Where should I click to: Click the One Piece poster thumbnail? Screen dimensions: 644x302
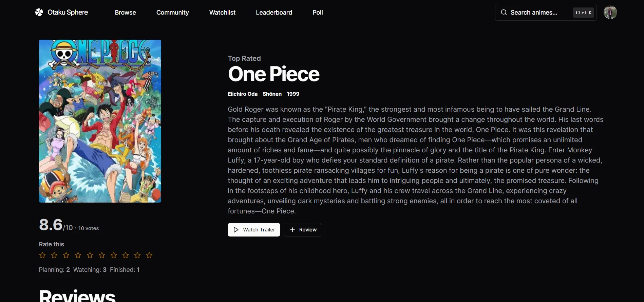tap(100, 121)
